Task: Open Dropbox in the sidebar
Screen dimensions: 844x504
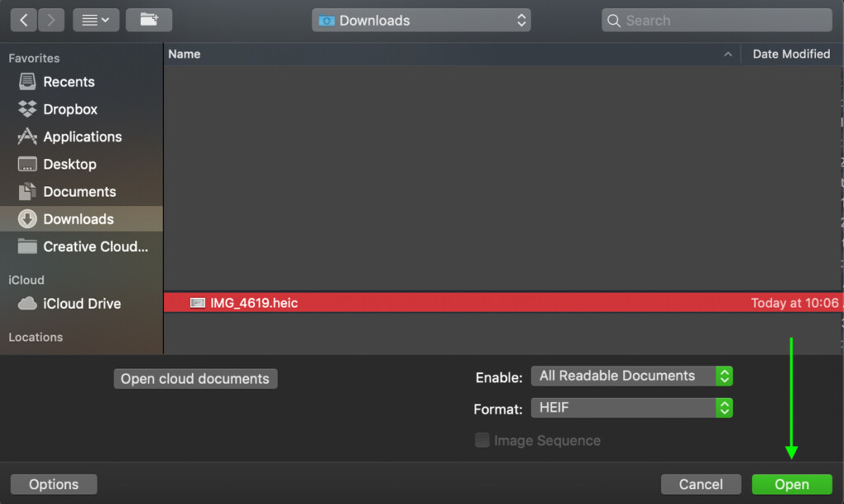Action: click(71, 110)
